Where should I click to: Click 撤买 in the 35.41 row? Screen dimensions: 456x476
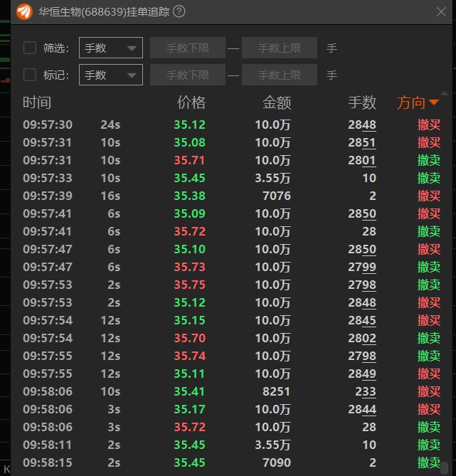429,391
